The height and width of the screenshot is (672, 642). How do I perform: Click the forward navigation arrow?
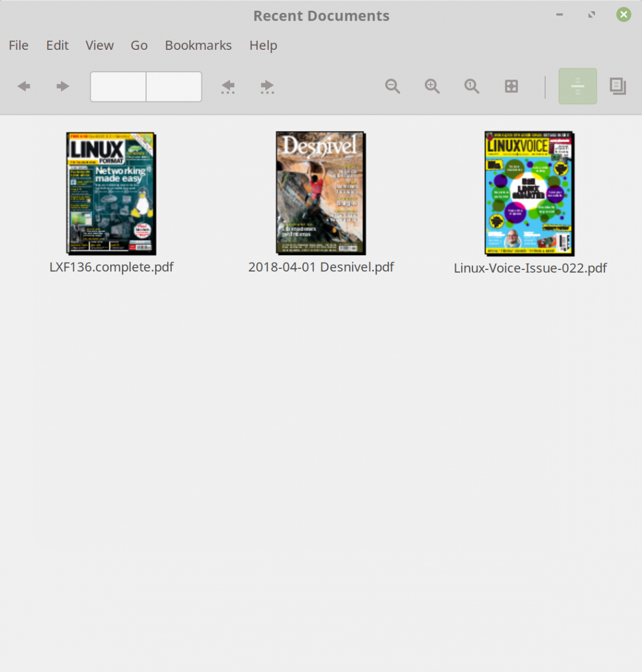(x=62, y=86)
